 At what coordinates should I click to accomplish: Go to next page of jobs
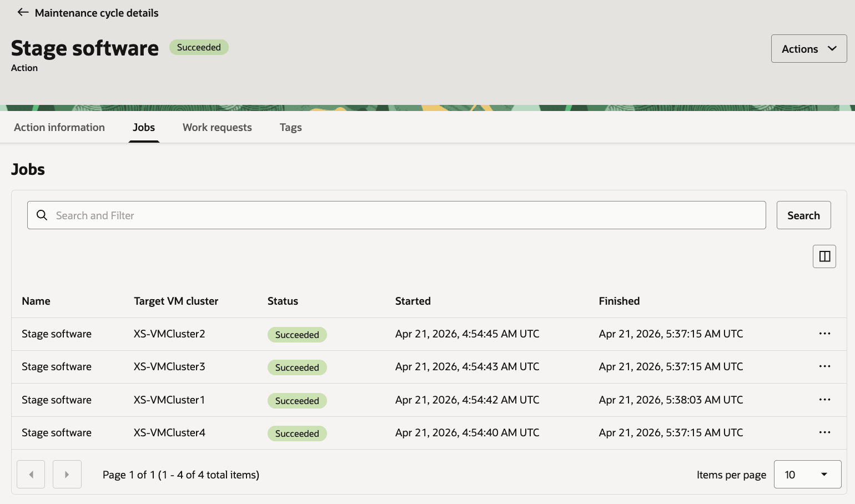pyautogui.click(x=67, y=475)
